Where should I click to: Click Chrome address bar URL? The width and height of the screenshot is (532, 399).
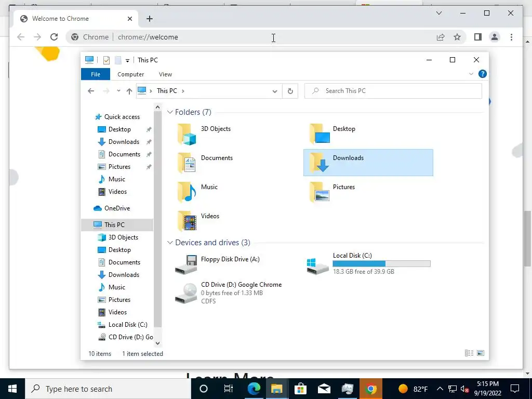[148, 37]
